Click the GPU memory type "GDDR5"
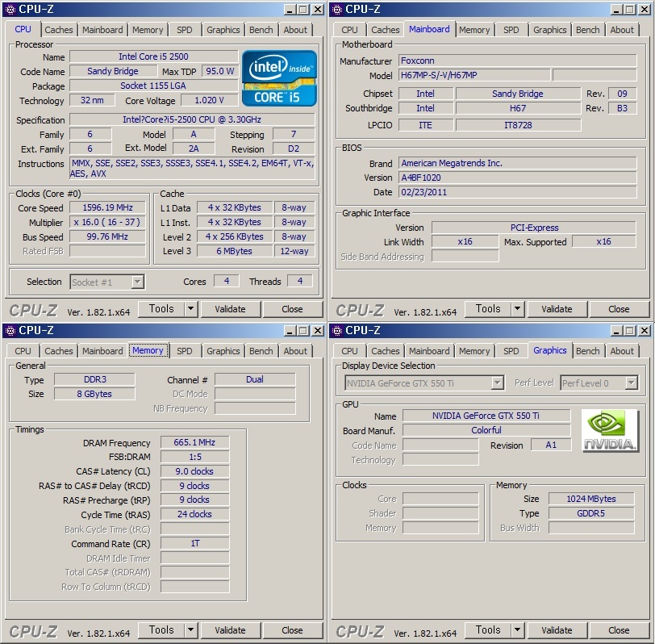 [591, 513]
